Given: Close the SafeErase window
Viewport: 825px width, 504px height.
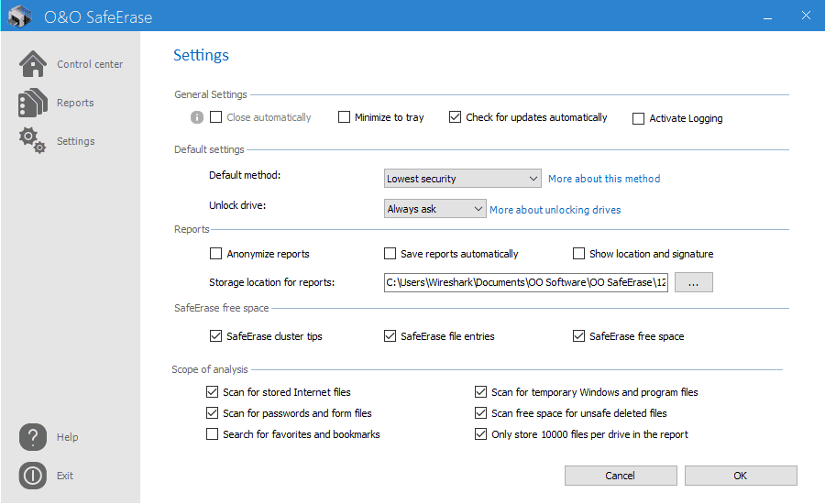Looking at the screenshot, I should pos(806,16).
